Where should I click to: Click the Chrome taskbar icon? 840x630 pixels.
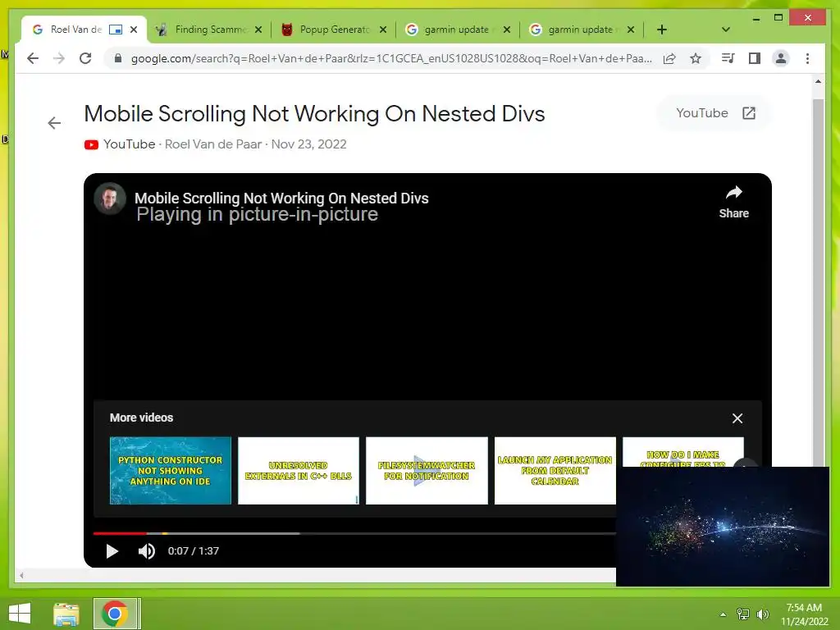click(x=115, y=614)
